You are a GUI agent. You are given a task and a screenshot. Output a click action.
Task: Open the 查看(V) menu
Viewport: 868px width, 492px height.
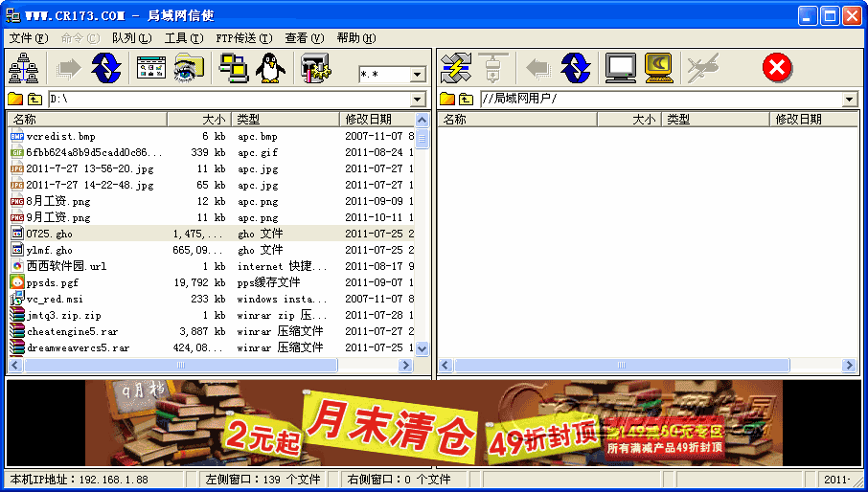click(305, 38)
